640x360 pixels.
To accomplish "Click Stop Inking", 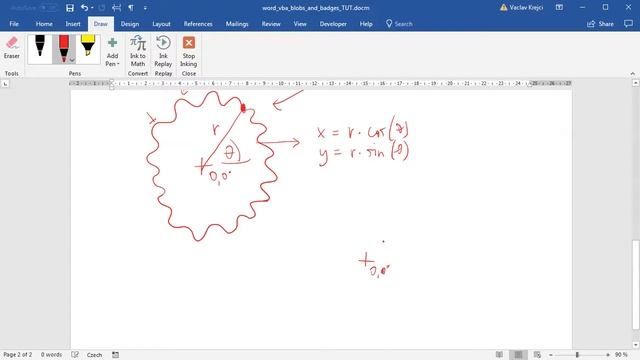I will click(189, 51).
